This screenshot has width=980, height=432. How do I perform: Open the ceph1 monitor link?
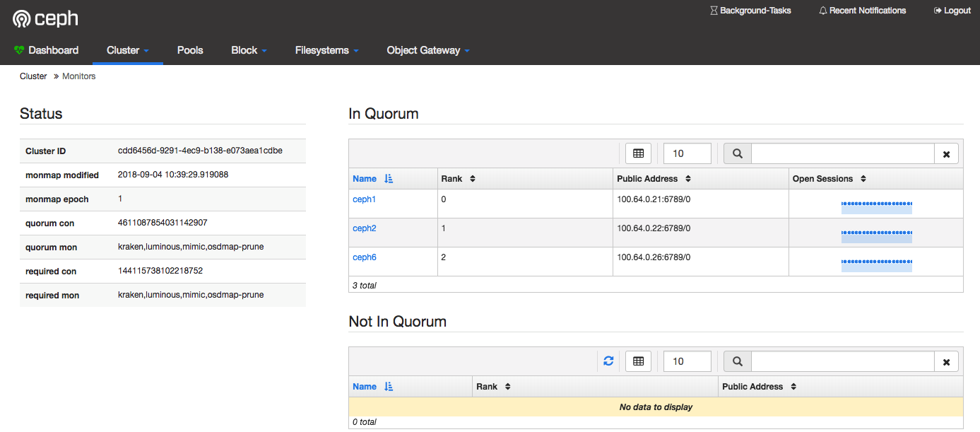click(x=365, y=199)
